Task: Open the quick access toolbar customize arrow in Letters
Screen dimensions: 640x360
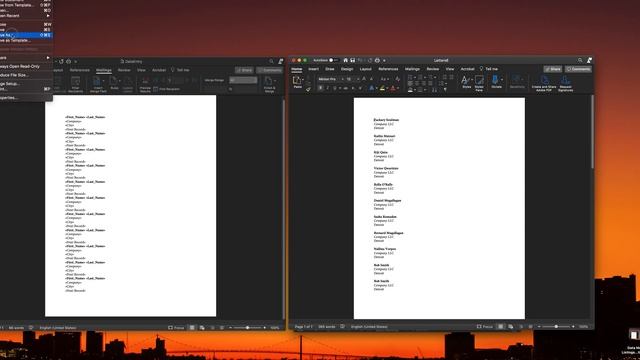Action: [384, 60]
